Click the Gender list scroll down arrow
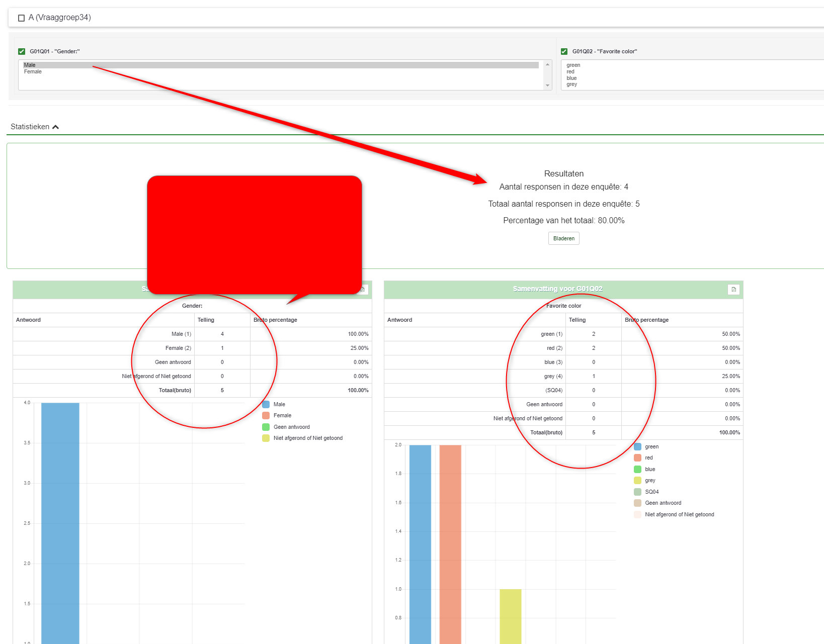This screenshot has height=644, width=824. point(547,85)
